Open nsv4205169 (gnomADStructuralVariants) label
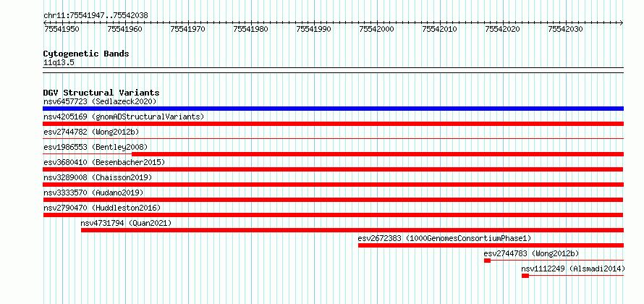Screen dimensions: 644x304 tap(124, 117)
